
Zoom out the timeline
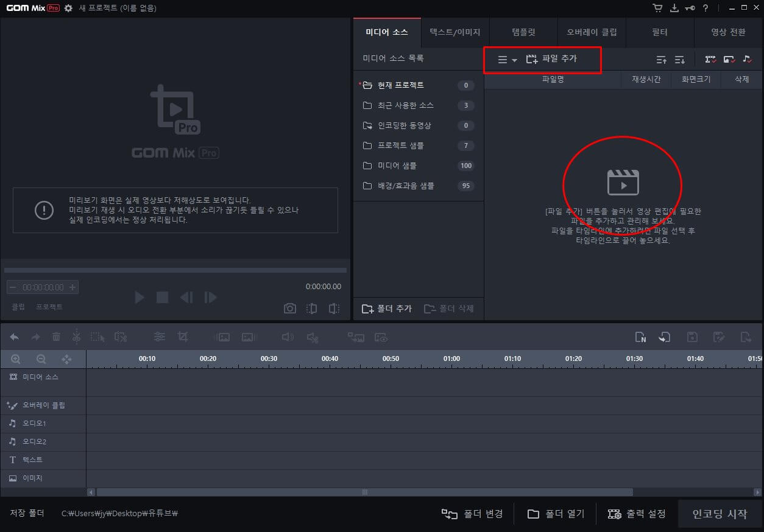click(x=41, y=359)
